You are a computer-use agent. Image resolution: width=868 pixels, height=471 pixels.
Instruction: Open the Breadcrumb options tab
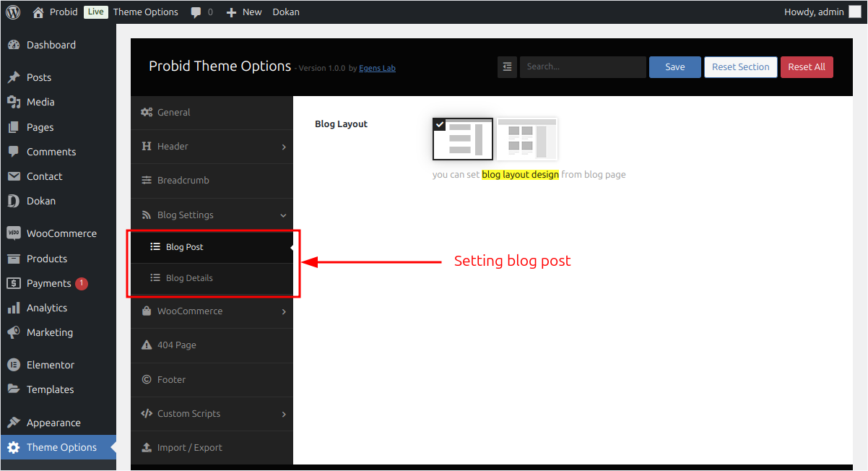(x=212, y=181)
